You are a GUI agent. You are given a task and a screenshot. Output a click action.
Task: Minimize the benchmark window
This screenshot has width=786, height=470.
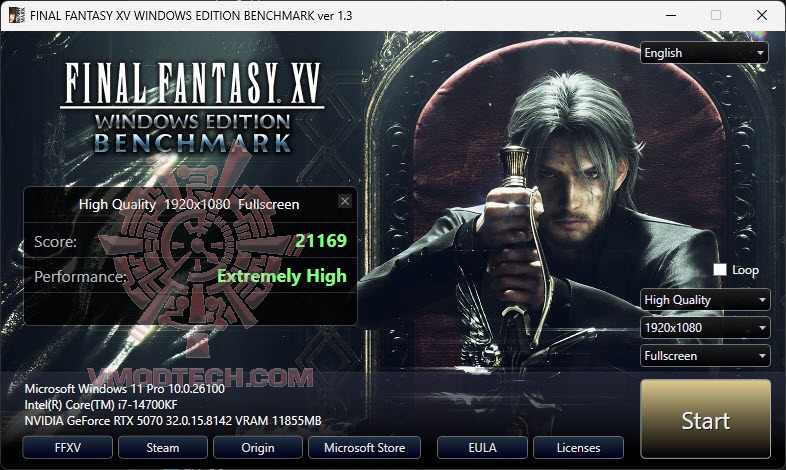pos(671,16)
